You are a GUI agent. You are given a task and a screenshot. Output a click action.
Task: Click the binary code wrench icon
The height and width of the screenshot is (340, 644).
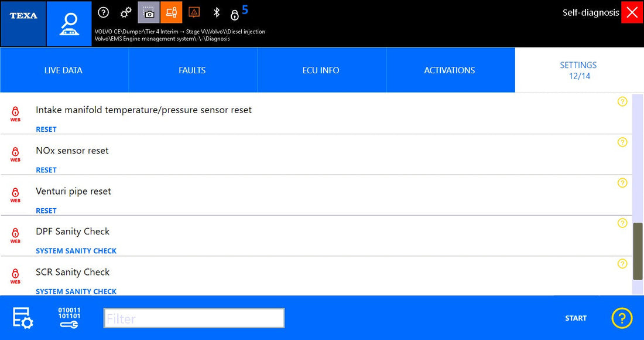(70, 318)
